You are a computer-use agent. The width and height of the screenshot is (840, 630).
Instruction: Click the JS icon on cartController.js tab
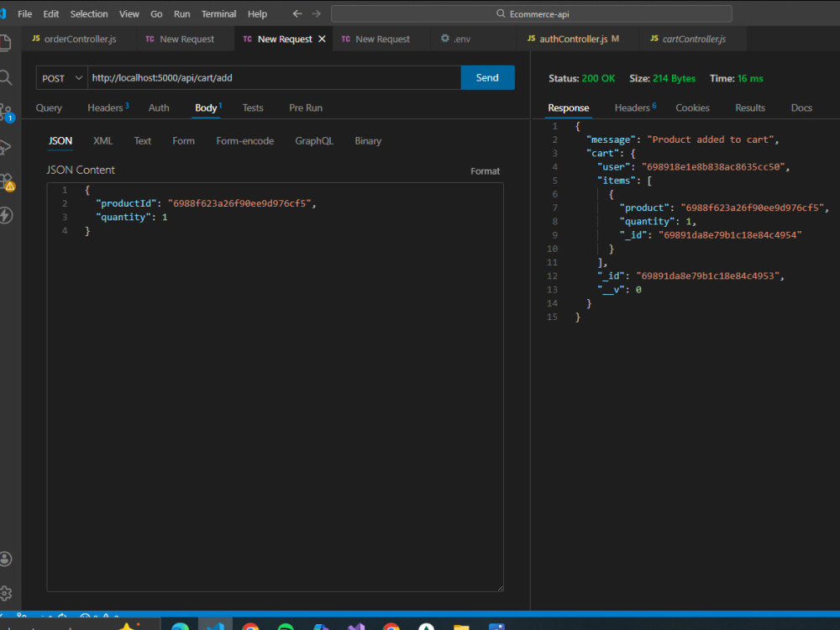(x=654, y=39)
